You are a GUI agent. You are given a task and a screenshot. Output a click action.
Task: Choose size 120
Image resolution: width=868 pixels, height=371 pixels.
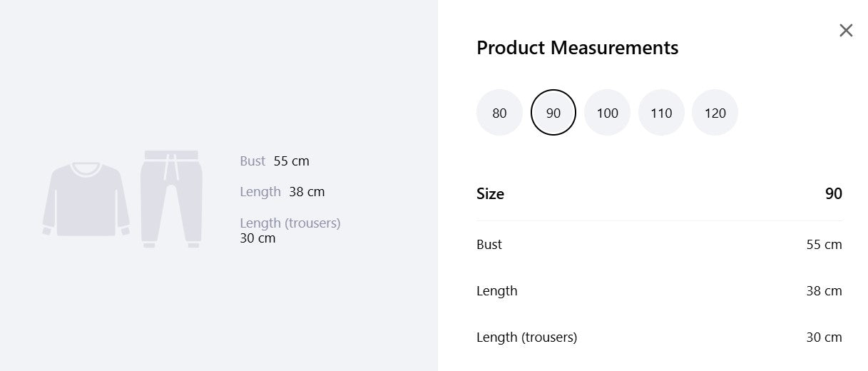715,113
